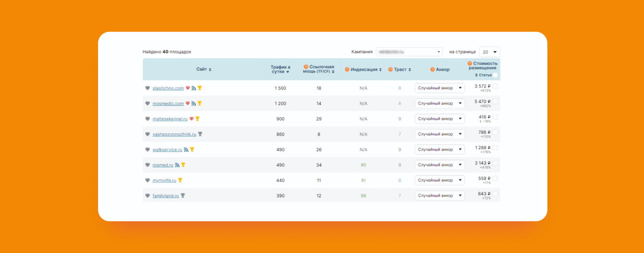Sort prices using the Статья sort arrows
This screenshot has height=253, width=644.
[476, 75]
